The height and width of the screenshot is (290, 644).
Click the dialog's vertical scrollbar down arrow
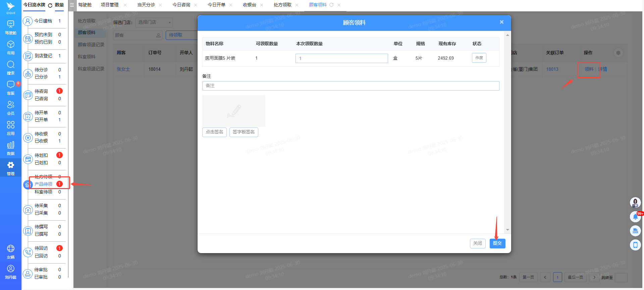(x=507, y=230)
